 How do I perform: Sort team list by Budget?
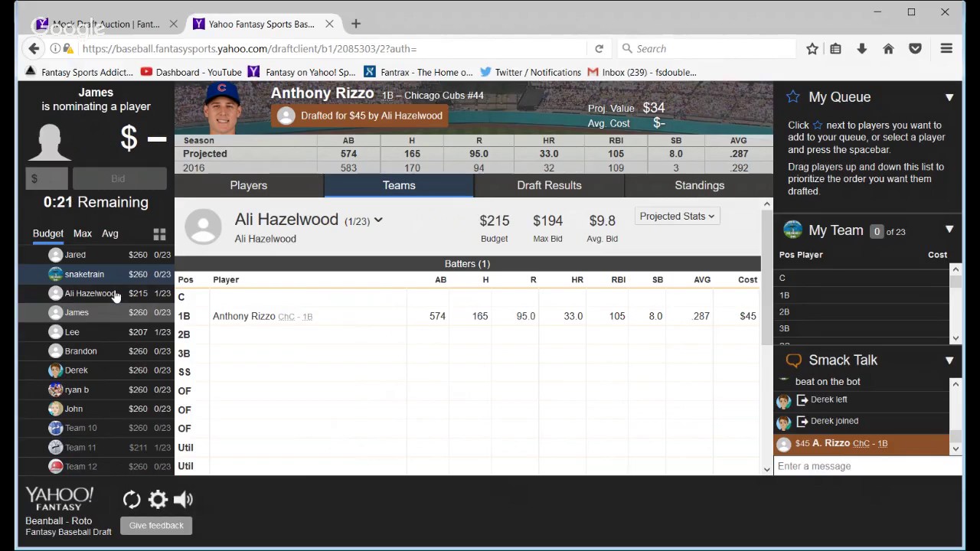pos(47,233)
